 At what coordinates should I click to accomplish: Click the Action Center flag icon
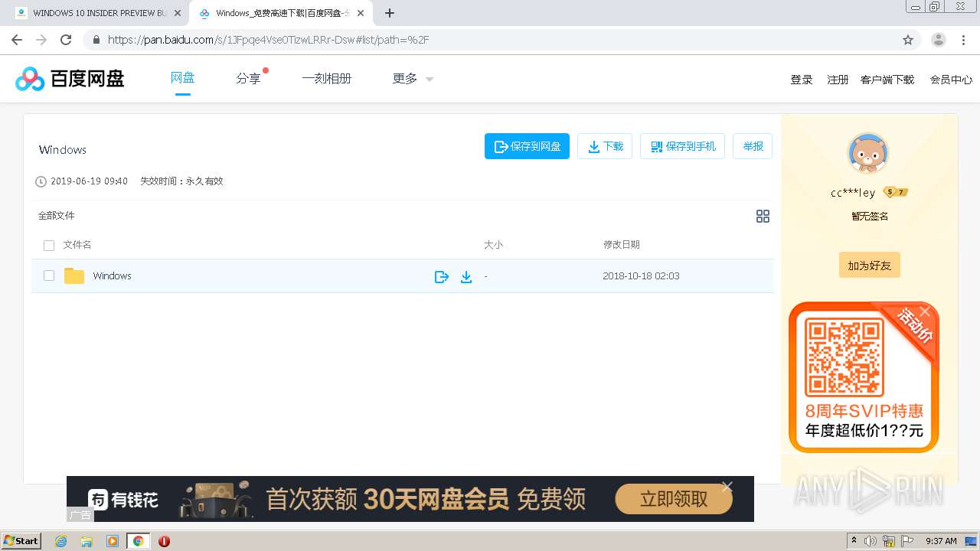pyautogui.click(x=908, y=541)
